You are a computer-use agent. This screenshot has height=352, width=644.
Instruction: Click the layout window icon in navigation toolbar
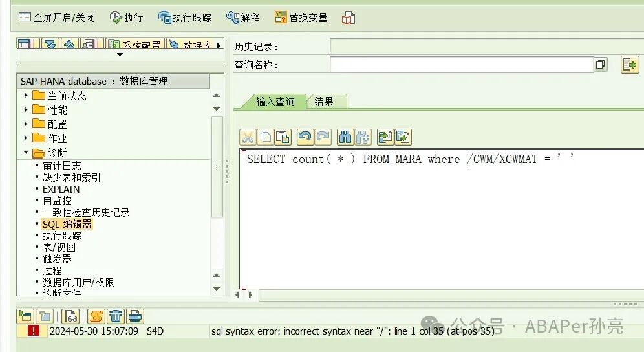[x=24, y=43]
